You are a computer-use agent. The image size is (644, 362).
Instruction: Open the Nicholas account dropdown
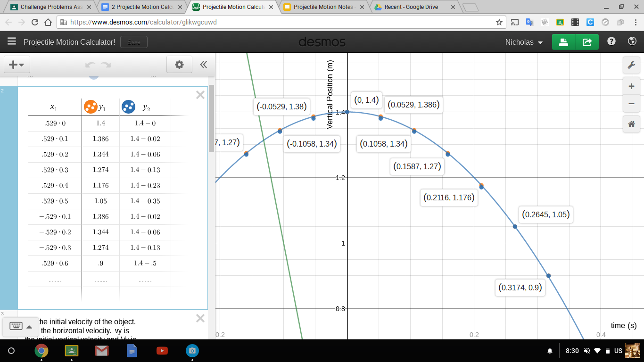(524, 42)
